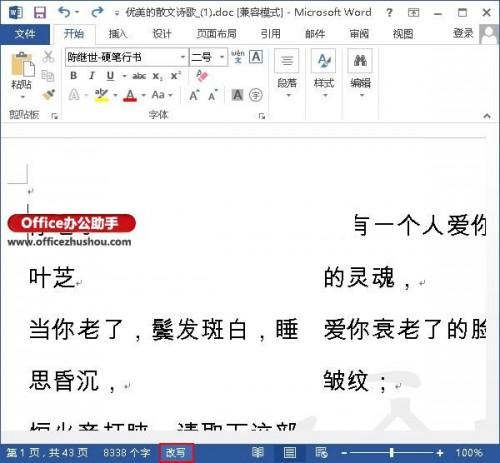Undo the last action

(x=64, y=12)
